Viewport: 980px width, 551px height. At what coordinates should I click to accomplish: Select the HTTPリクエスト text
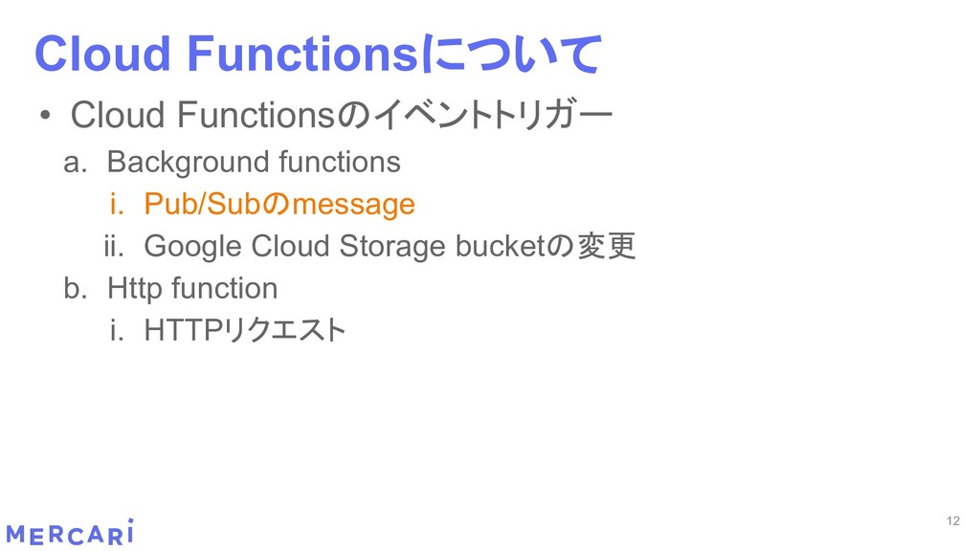point(243,331)
